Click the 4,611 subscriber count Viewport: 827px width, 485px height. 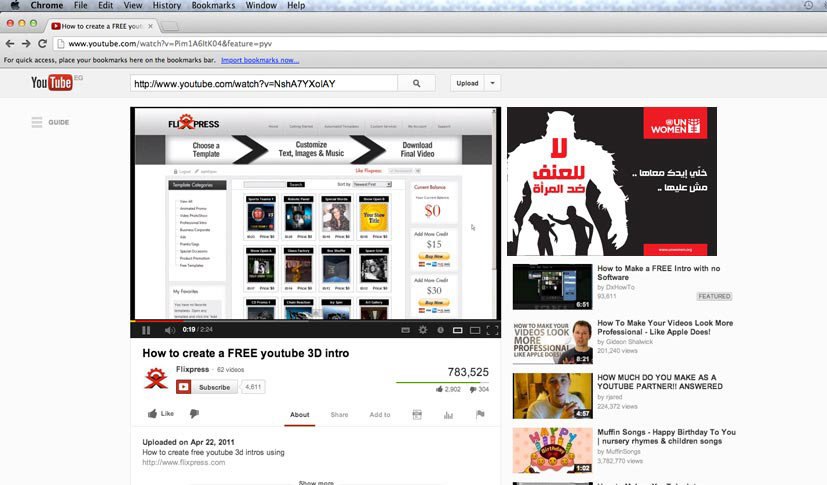253,387
